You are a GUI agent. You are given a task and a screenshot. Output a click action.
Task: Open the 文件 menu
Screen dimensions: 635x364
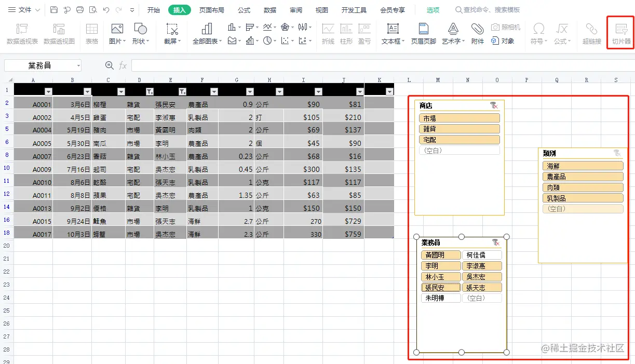(x=24, y=9)
